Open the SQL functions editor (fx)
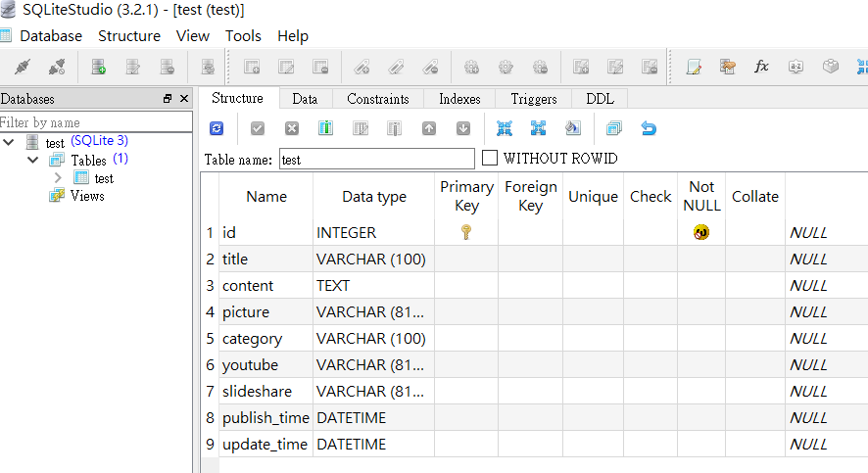868x473 pixels. tap(762, 67)
